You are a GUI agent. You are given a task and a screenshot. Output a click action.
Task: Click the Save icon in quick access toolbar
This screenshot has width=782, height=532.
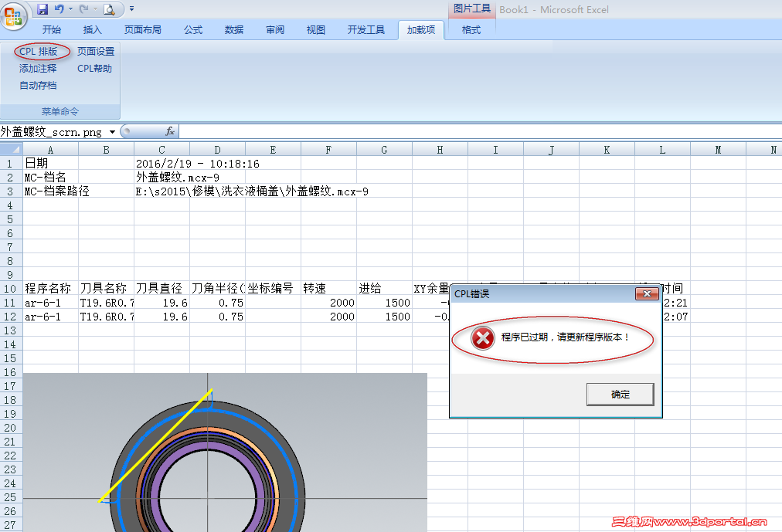[x=42, y=9]
